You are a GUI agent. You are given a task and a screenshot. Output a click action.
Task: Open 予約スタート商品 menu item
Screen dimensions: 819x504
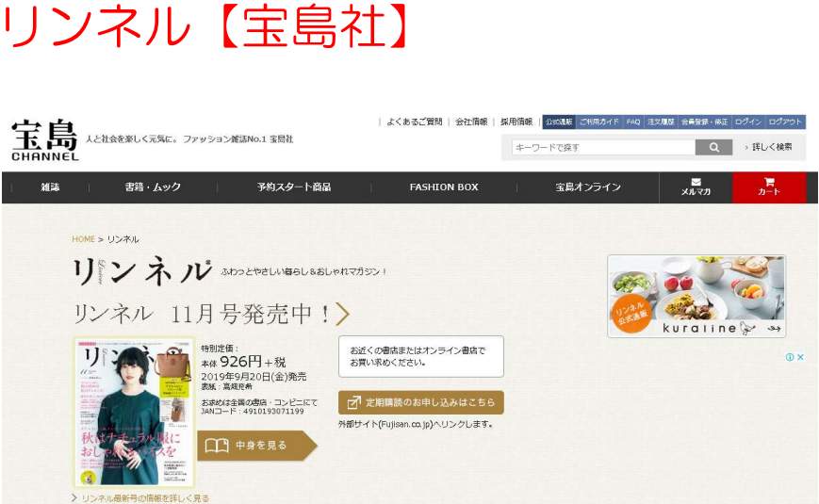click(x=293, y=187)
